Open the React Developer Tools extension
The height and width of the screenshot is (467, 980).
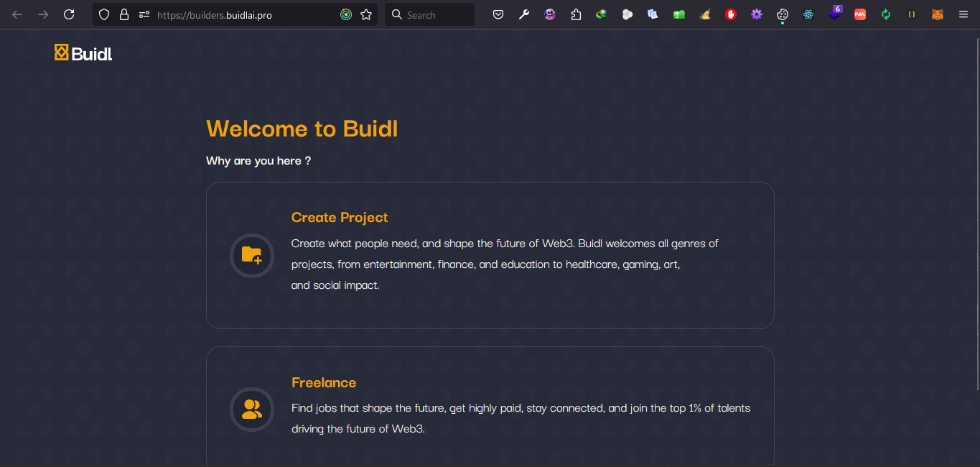[808, 14]
